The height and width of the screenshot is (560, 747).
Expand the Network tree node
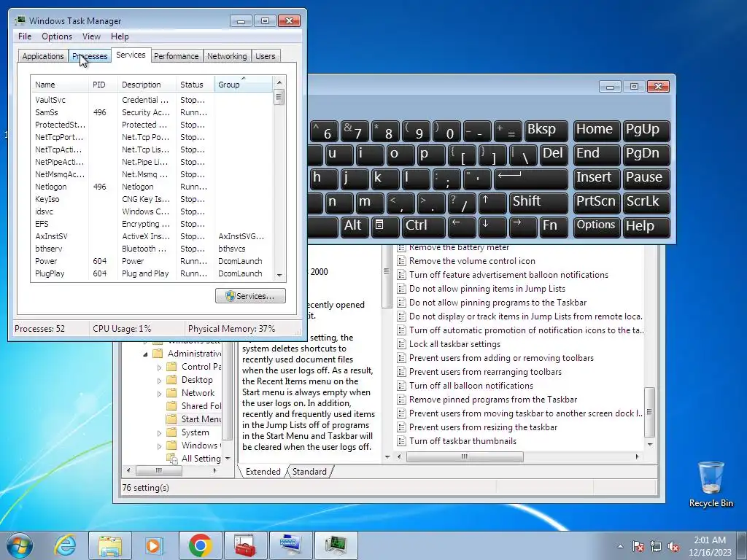coord(160,393)
